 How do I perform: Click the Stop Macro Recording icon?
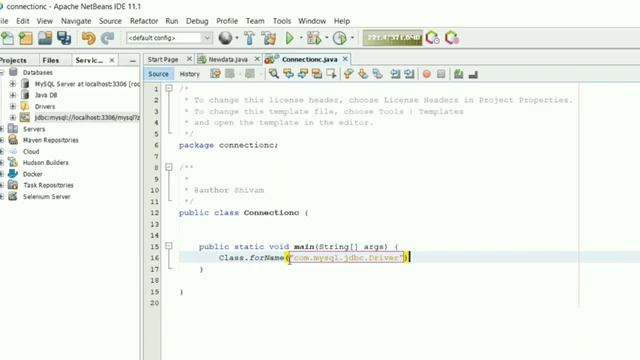(441, 74)
